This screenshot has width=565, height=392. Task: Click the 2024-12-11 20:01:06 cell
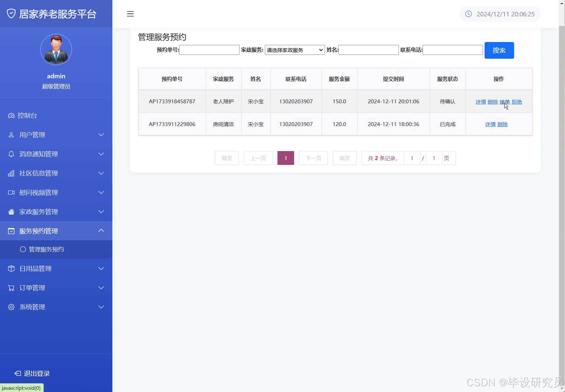point(394,101)
